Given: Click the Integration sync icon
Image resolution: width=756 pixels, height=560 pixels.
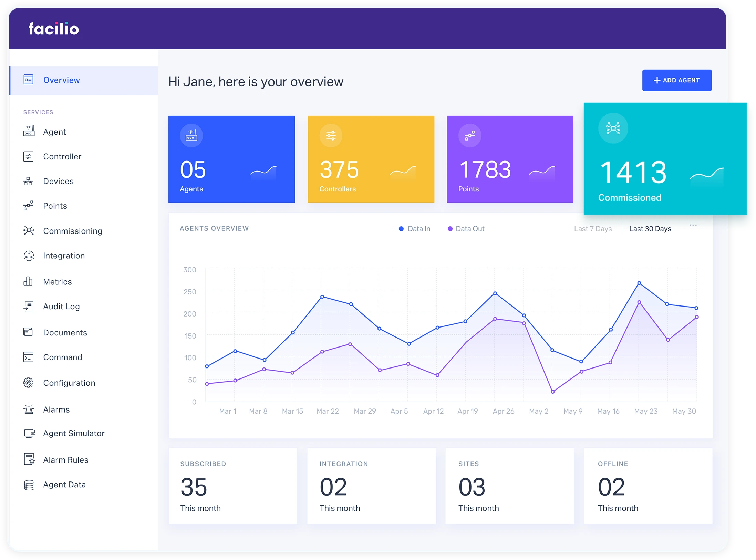Looking at the screenshot, I should tap(29, 256).
